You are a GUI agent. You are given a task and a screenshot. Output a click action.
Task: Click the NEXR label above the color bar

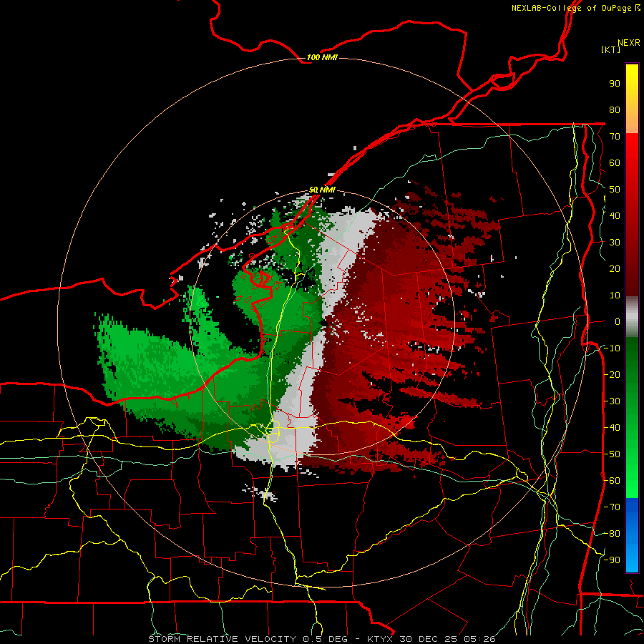tap(629, 43)
